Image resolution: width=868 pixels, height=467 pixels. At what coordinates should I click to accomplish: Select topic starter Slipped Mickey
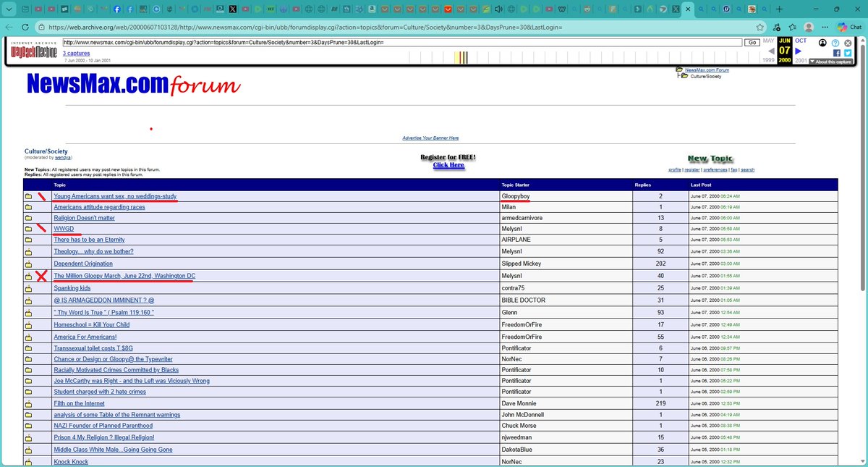point(521,264)
